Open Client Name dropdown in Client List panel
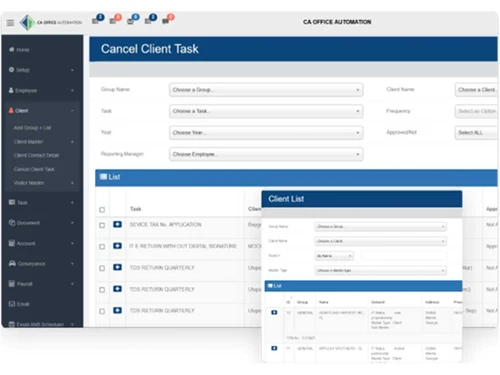The height and width of the screenshot is (375, 500). click(381, 241)
